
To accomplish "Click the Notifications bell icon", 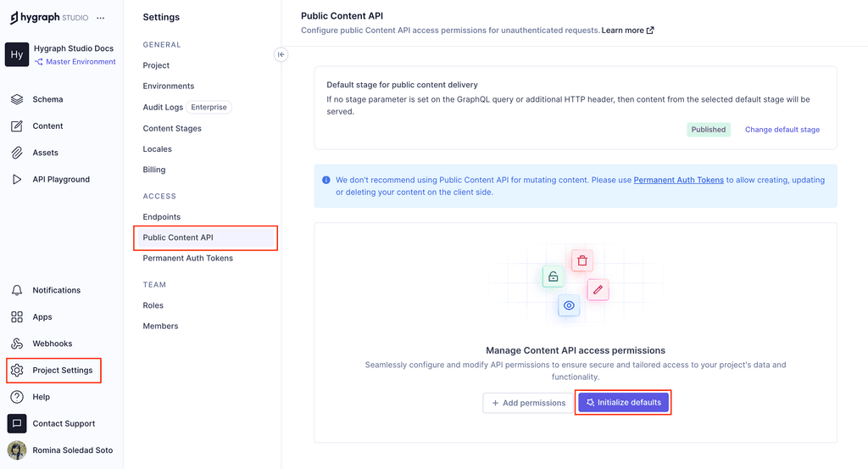I will [17, 290].
